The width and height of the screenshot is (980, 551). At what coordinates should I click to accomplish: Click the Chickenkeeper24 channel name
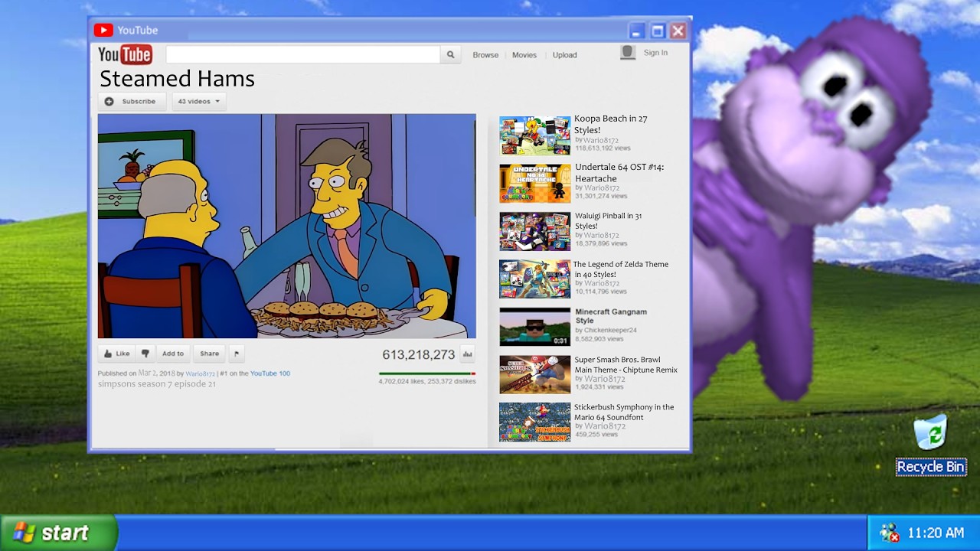(x=610, y=331)
